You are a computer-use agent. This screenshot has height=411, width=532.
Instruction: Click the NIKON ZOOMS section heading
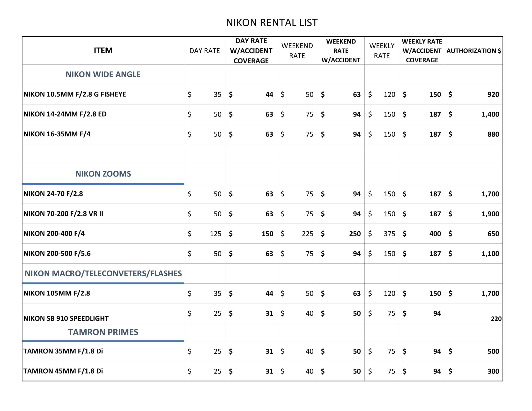(x=103, y=174)
